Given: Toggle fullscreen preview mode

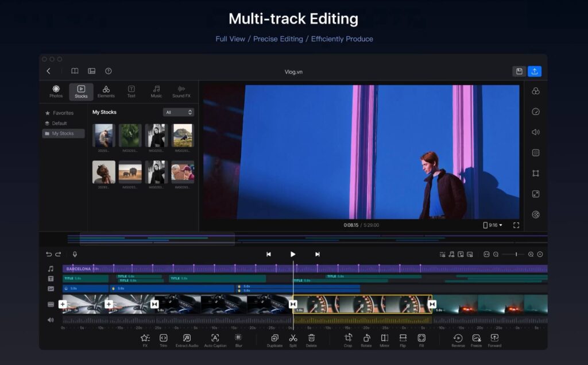Looking at the screenshot, I should 516,225.
